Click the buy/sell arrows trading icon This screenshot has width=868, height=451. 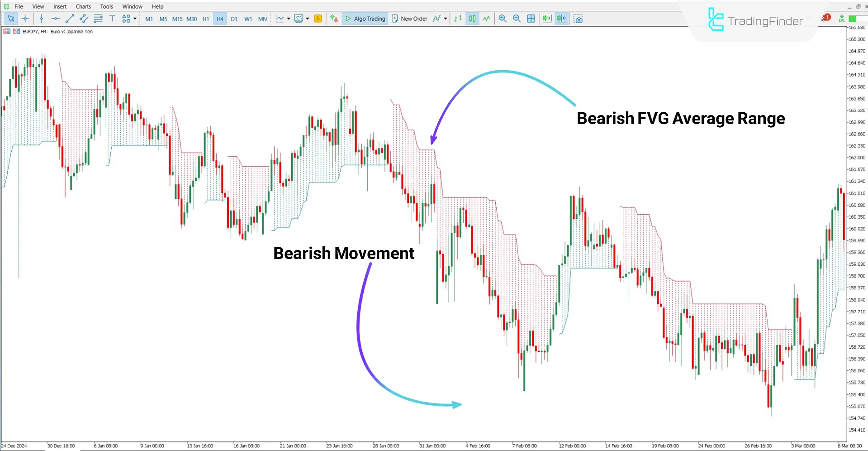tap(334, 19)
